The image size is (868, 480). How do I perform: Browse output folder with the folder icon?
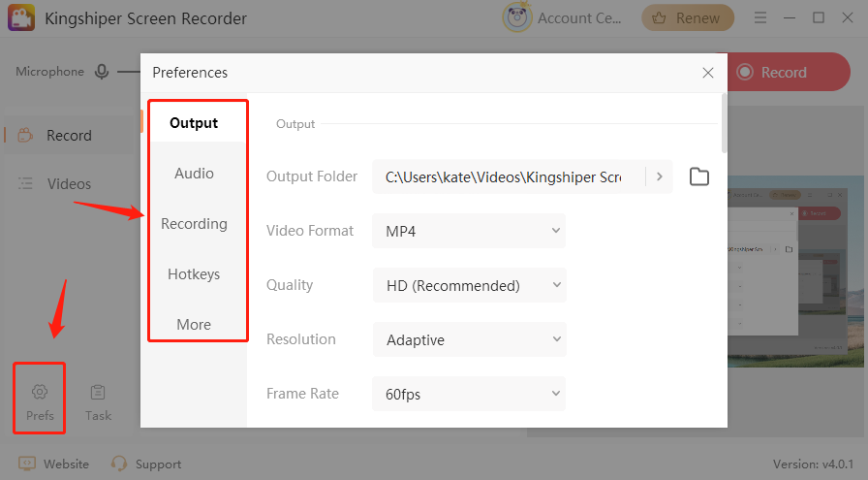point(699,176)
